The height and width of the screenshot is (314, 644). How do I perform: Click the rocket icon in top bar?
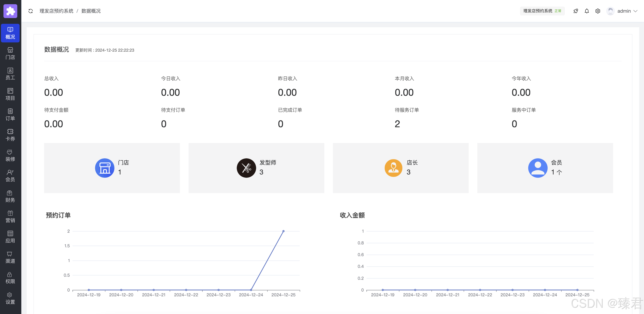(575, 11)
